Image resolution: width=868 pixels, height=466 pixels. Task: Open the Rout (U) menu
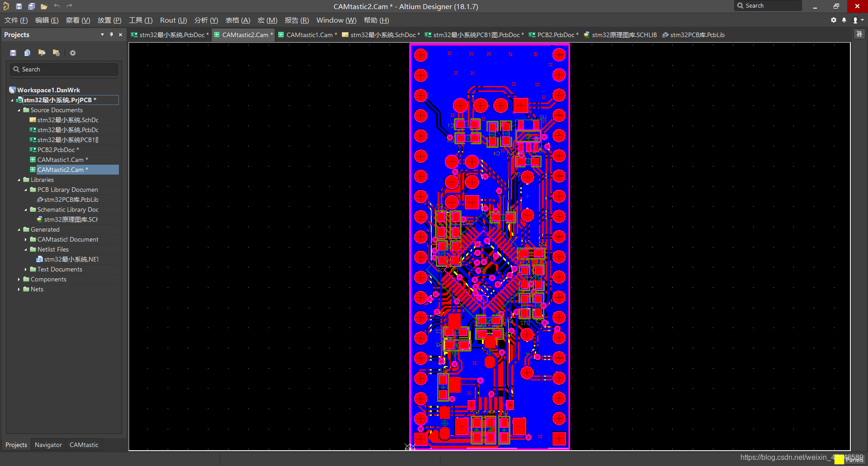coord(173,20)
